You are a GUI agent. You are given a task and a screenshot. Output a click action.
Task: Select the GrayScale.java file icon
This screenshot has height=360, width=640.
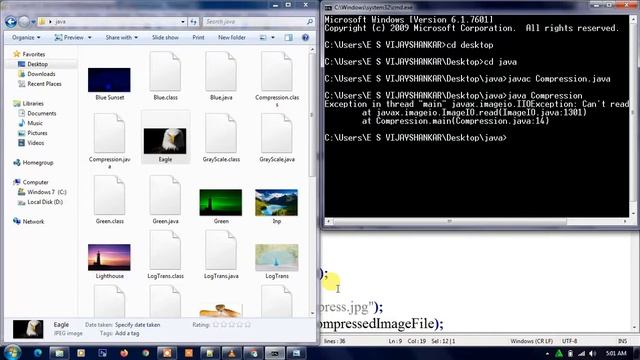pyautogui.click(x=277, y=133)
